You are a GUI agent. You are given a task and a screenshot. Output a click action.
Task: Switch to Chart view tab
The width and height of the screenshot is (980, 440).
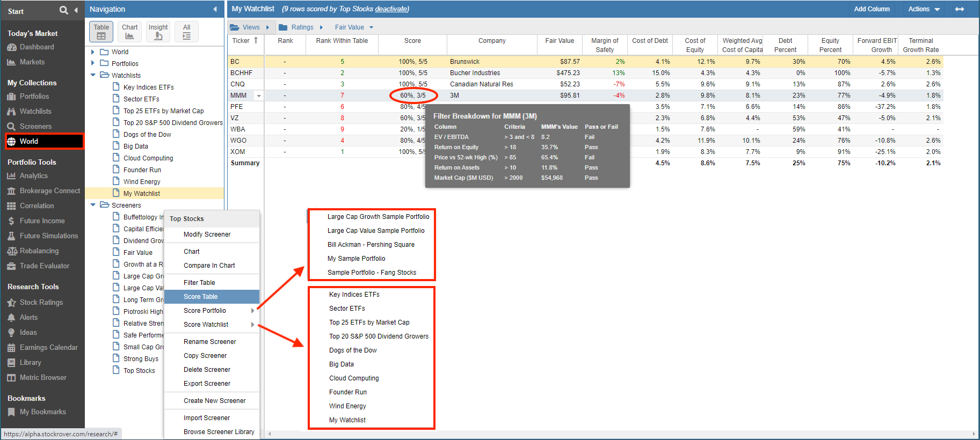pos(129,32)
